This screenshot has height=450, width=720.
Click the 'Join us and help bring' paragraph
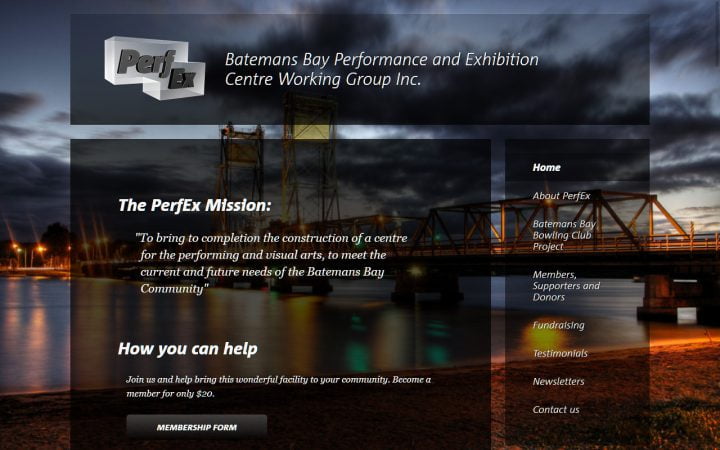[278, 387]
